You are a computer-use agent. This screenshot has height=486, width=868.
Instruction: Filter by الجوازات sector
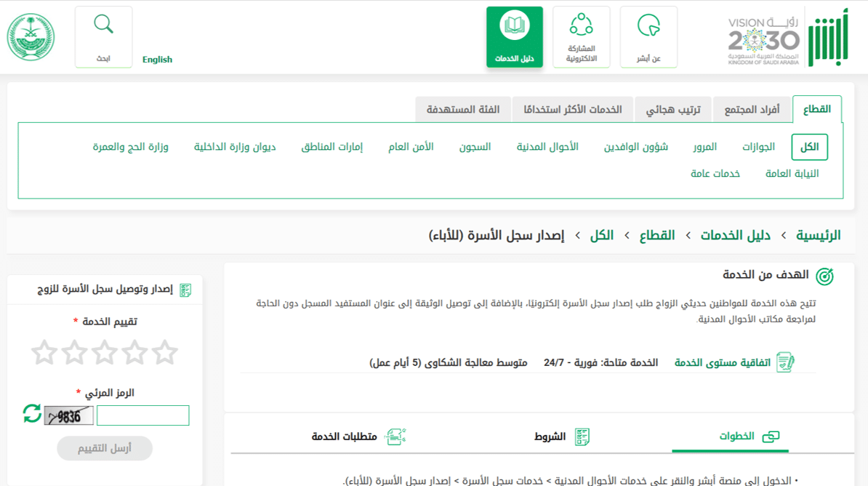tap(758, 147)
